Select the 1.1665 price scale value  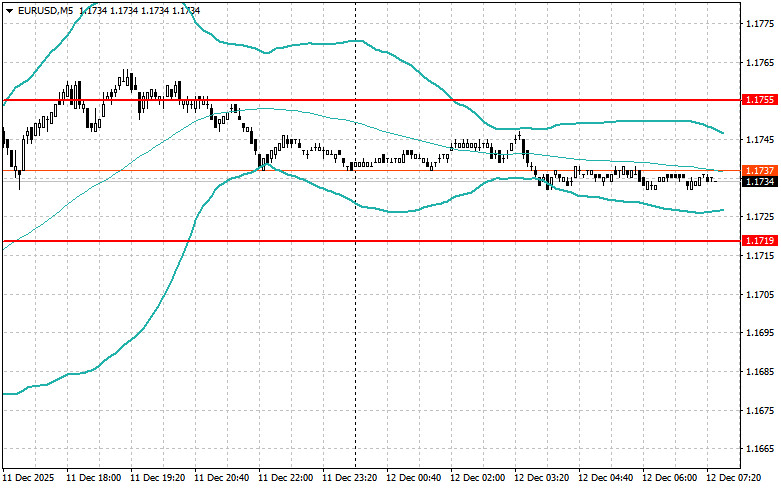point(760,449)
